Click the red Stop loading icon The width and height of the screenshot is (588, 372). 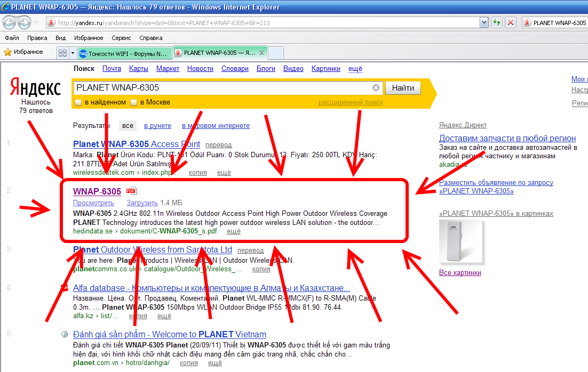[x=511, y=23]
